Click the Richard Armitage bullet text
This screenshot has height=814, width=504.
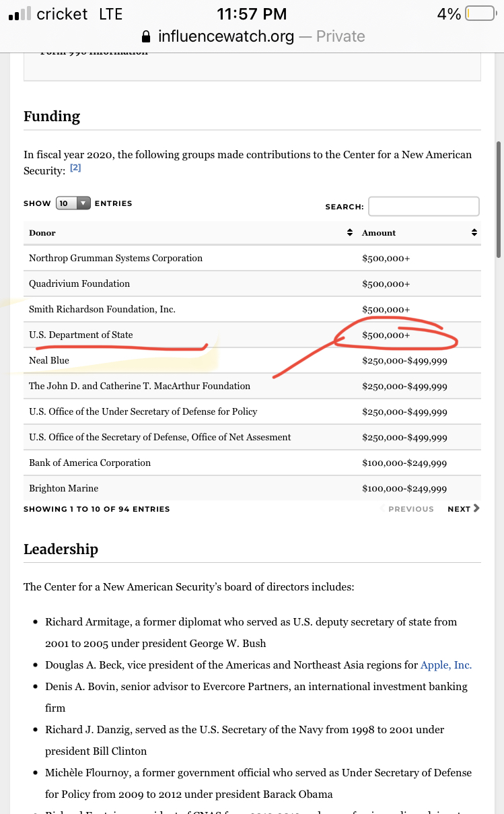tap(251, 632)
